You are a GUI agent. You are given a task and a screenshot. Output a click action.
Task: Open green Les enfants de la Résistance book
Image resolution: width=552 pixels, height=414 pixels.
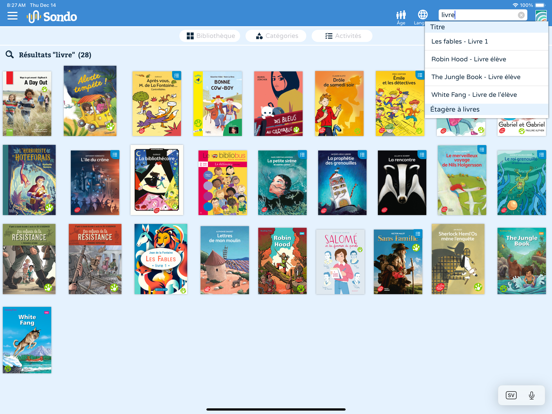coord(29,259)
